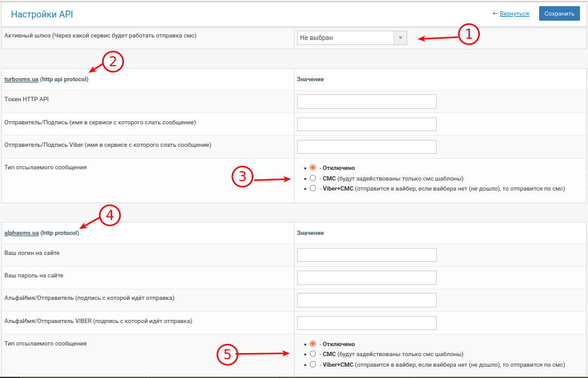Focus the АльфаИмя/Отправитель SMS input field
This screenshot has height=378, width=588.
point(367,300)
